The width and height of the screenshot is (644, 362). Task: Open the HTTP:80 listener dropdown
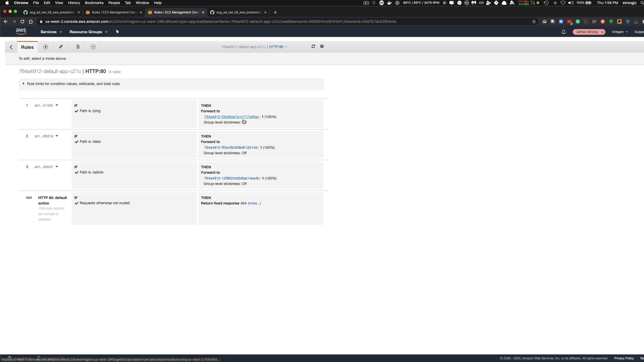278,47
